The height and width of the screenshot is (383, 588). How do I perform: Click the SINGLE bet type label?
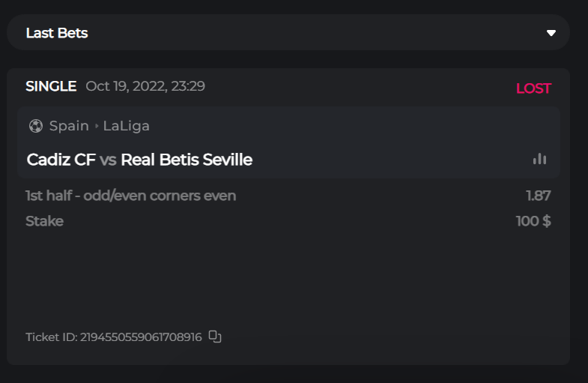coord(51,86)
